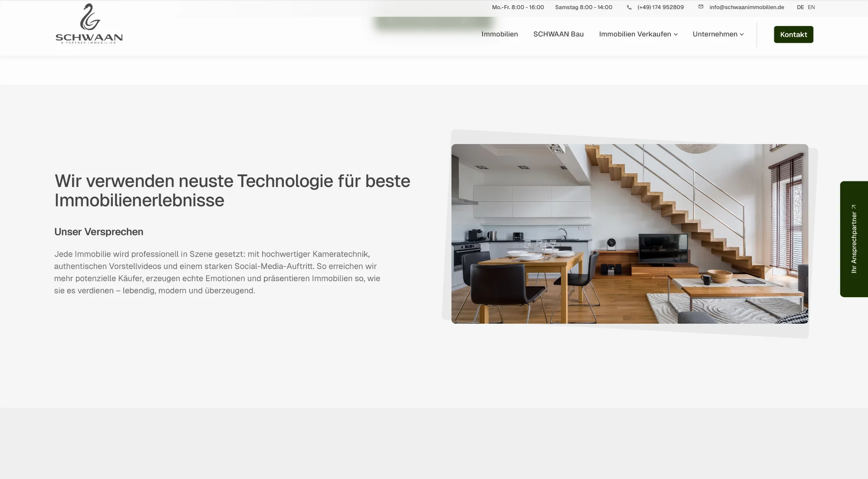Open the SCHWAAN Bau menu item
The height and width of the screenshot is (479, 868).
[559, 34]
